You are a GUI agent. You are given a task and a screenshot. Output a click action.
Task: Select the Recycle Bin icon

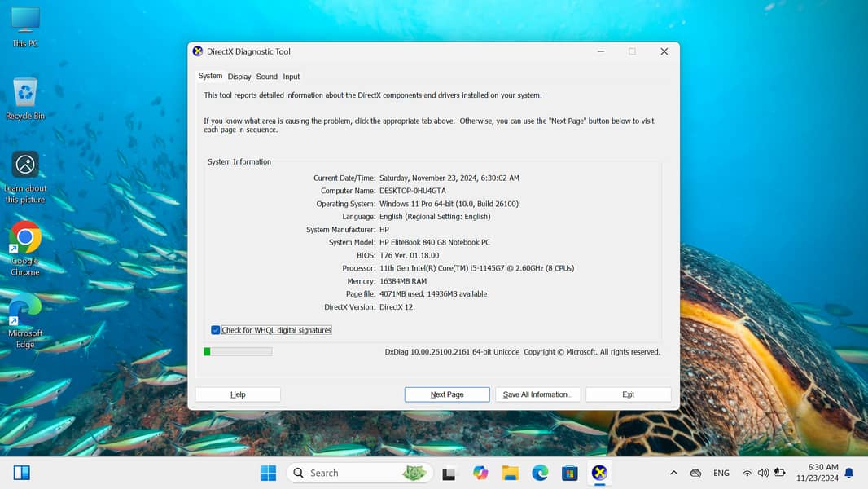[x=25, y=92]
